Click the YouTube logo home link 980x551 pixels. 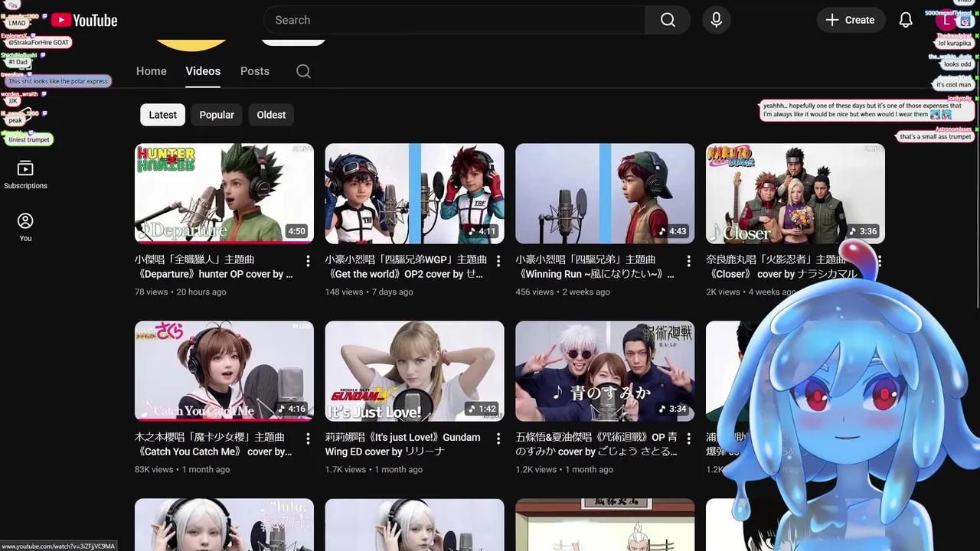tap(84, 21)
